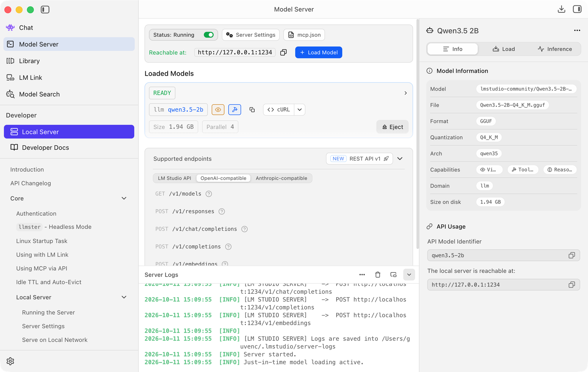Pop out Server Logs window icon

(393, 275)
